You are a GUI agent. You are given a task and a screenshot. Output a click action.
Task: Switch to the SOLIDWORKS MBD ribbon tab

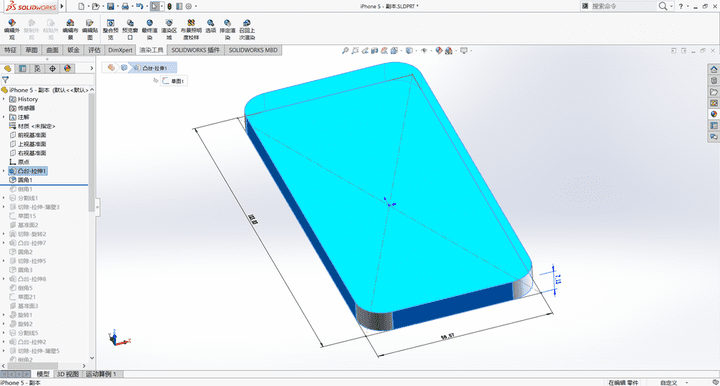click(253, 50)
